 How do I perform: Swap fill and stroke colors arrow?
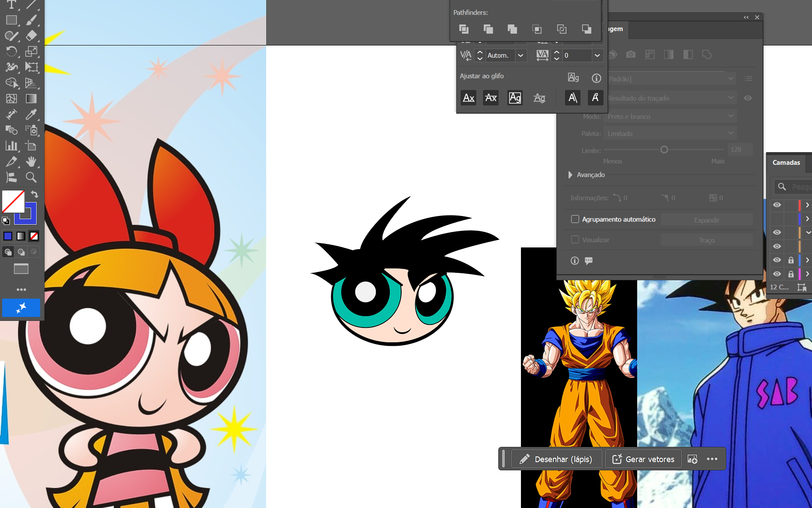tap(35, 195)
